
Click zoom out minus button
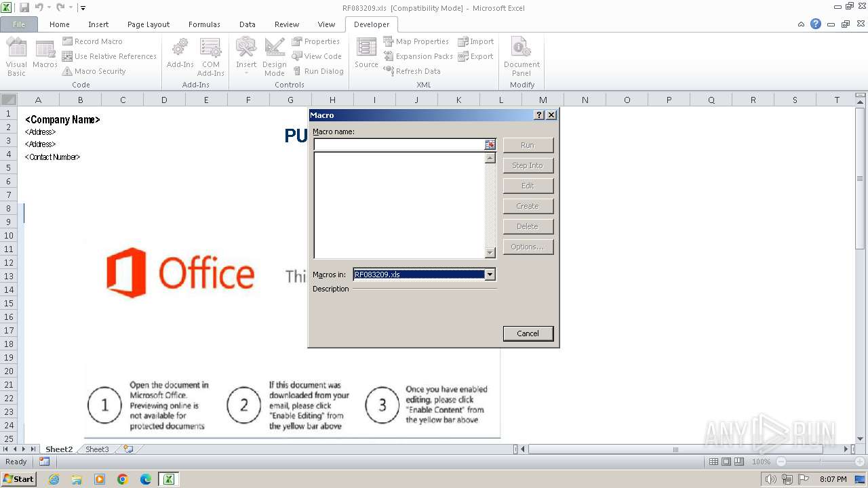pos(781,462)
